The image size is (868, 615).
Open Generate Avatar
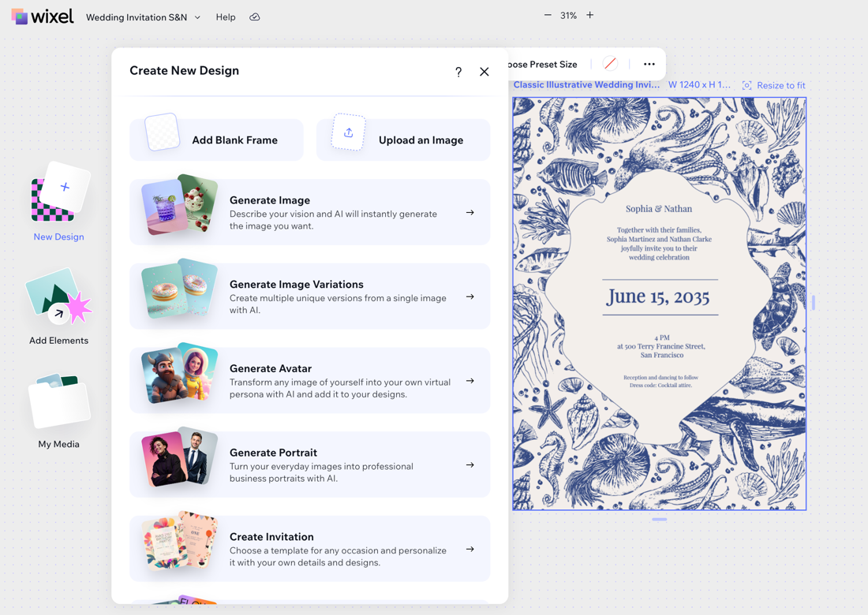pos(309,381)
